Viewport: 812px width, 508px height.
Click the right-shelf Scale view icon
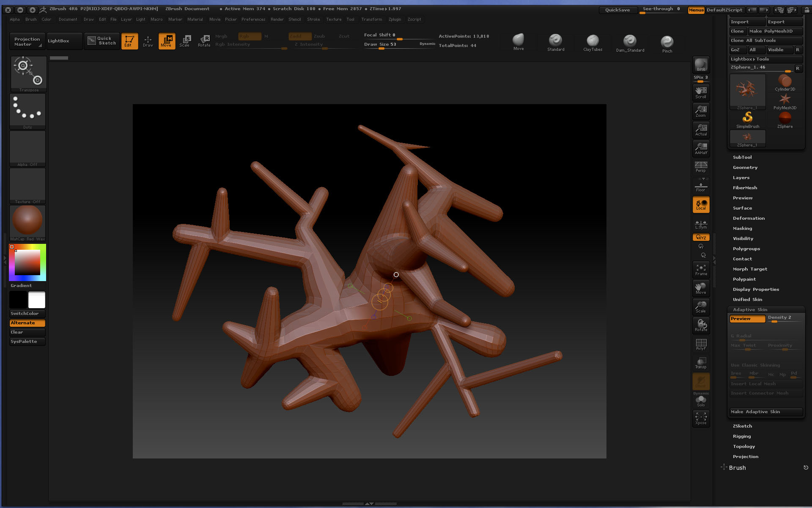point(701,306)
